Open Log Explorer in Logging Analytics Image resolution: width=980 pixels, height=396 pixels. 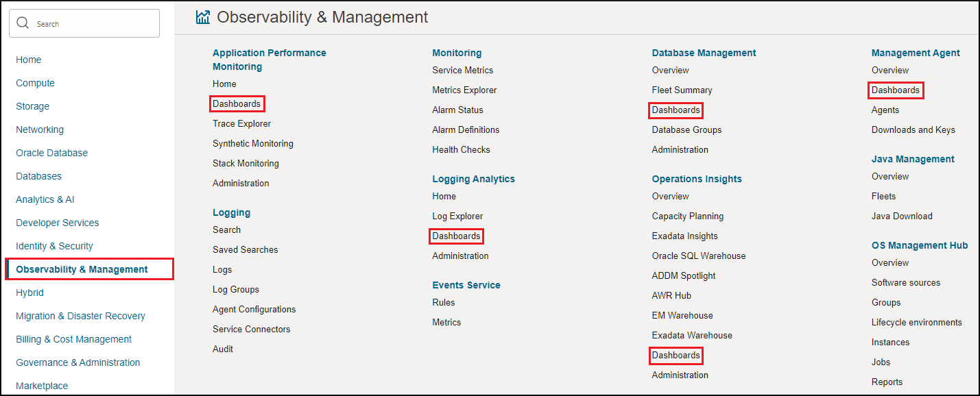pos(457,216)
